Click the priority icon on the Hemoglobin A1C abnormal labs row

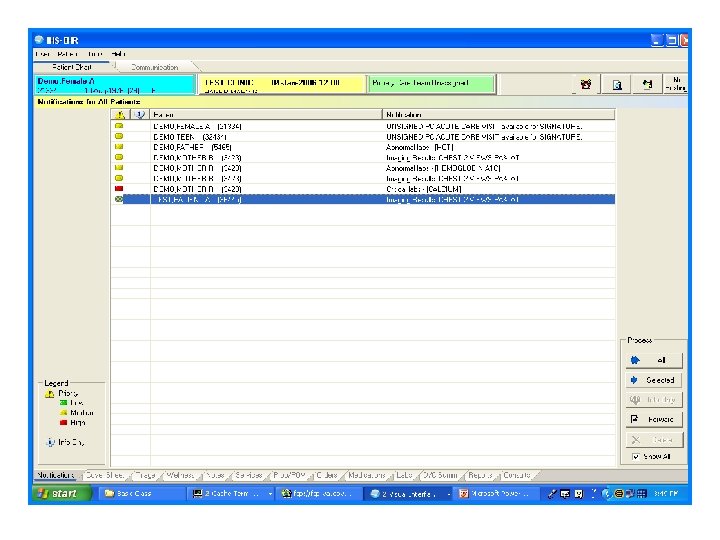[x=119, y=168]
